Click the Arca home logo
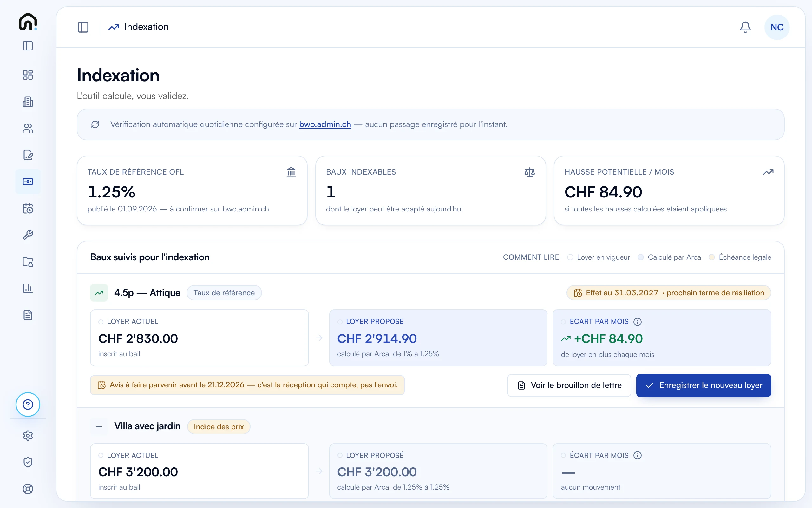This screenshot has height=508, width=812. click(x=28, y=22)
